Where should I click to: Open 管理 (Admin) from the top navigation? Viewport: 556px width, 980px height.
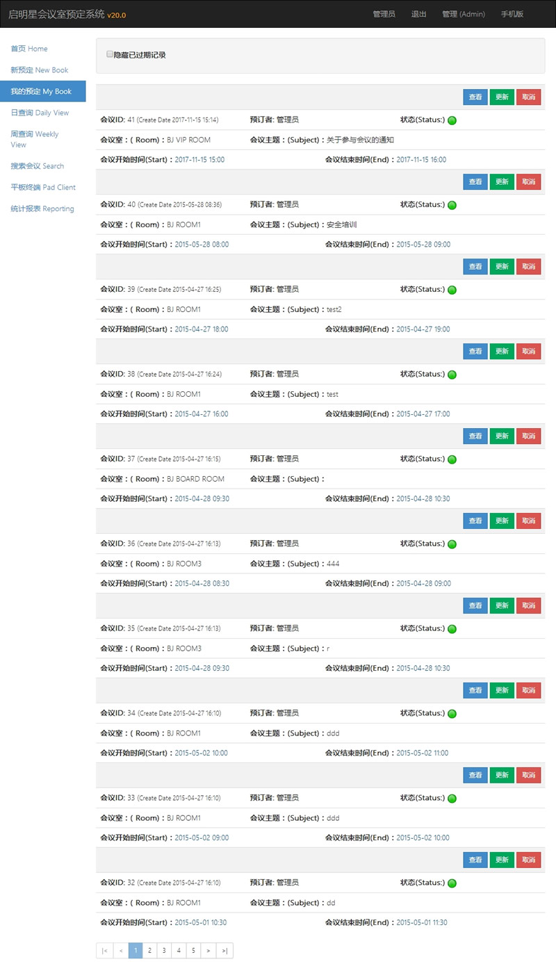463,14
